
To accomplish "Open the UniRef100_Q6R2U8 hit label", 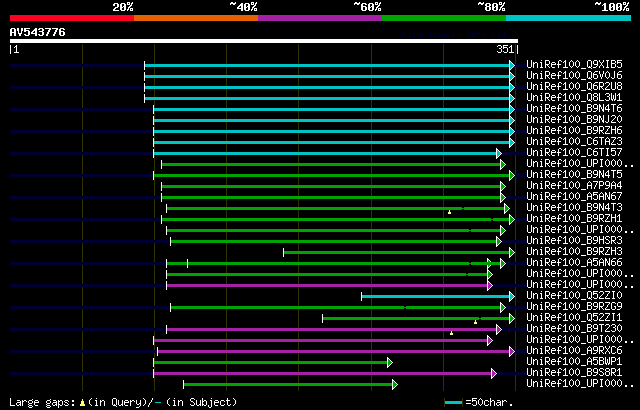I will point(574,86).
